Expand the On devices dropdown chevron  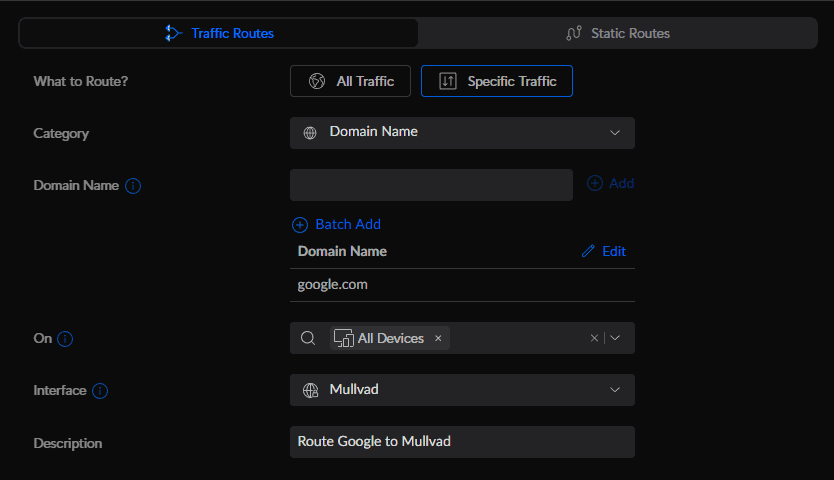[x=615, y=338]
